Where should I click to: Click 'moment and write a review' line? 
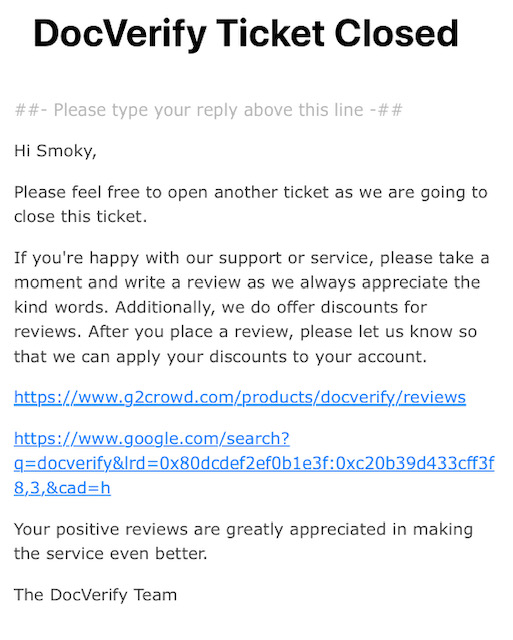[x=247, y=282]
